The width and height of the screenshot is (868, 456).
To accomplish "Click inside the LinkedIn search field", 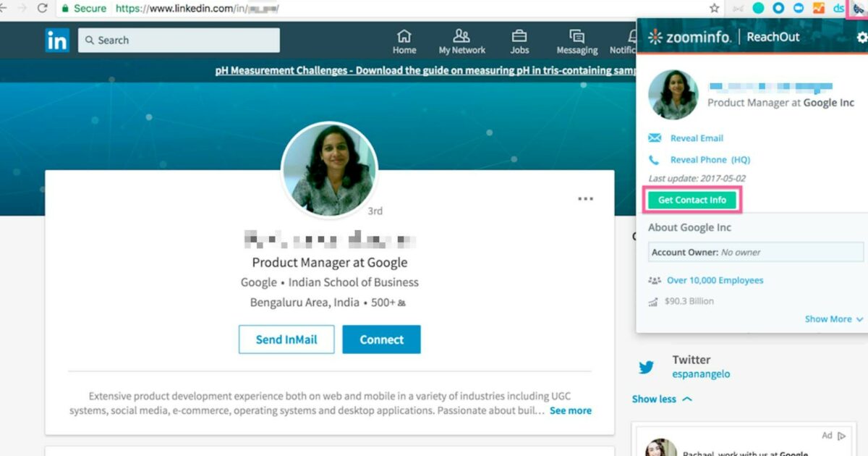I will coord(177,40).
